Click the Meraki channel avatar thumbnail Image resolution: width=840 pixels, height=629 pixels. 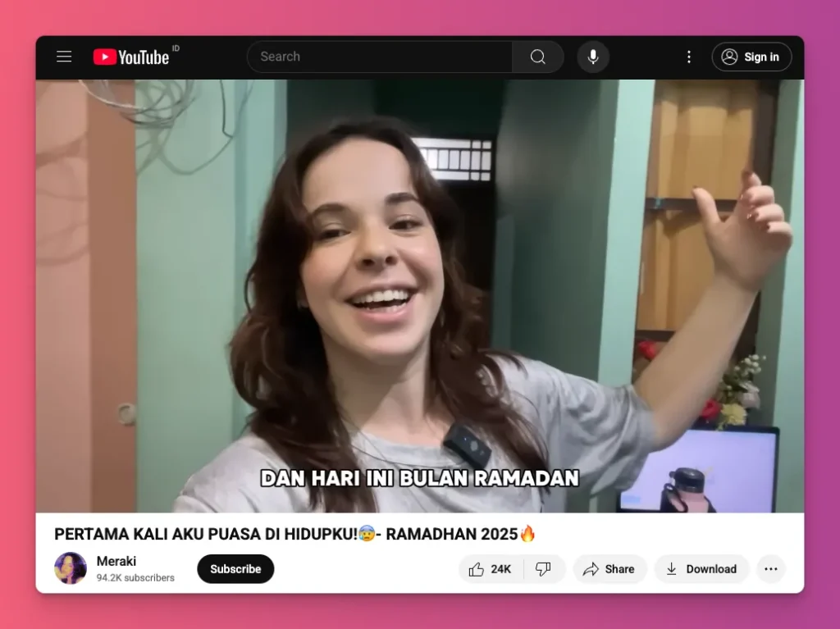tap(71, 568)
